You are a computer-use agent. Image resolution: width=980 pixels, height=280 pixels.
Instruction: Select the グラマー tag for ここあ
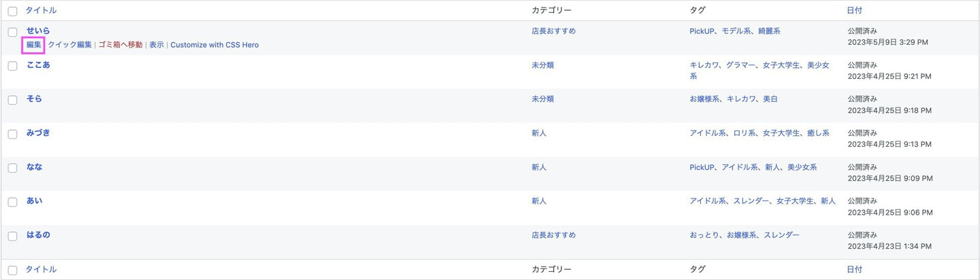(x=740, y=65)
